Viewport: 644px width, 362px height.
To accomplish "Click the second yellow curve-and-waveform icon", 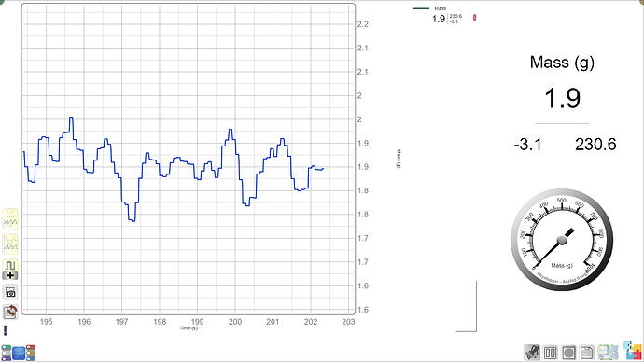I will (10, 244).
